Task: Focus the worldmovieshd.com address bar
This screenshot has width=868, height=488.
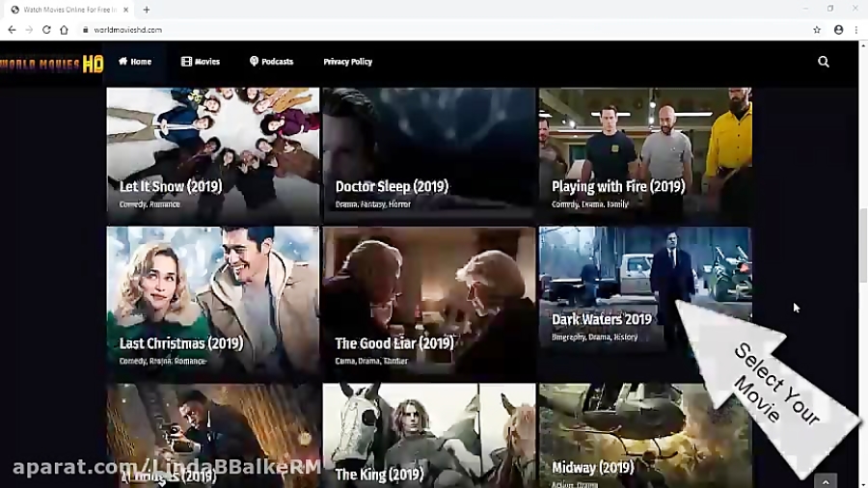Action: tap(443, 30)
